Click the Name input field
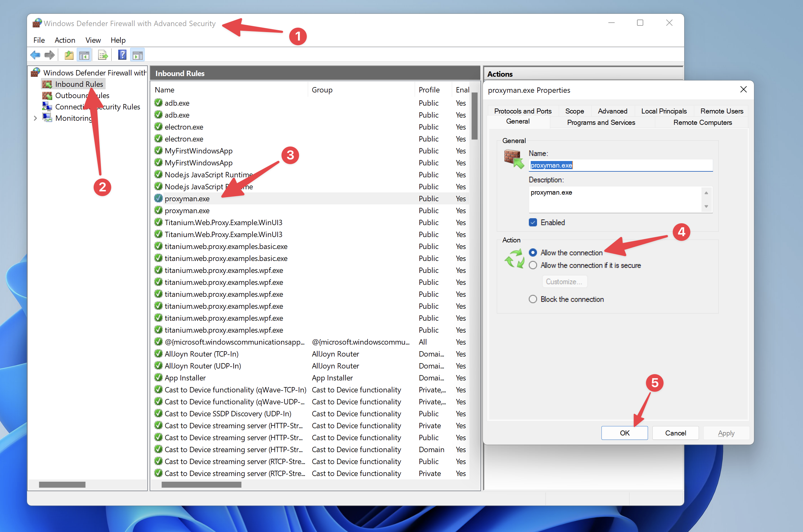The width and height of the screenshot is (803, 532). click(620, 165)
